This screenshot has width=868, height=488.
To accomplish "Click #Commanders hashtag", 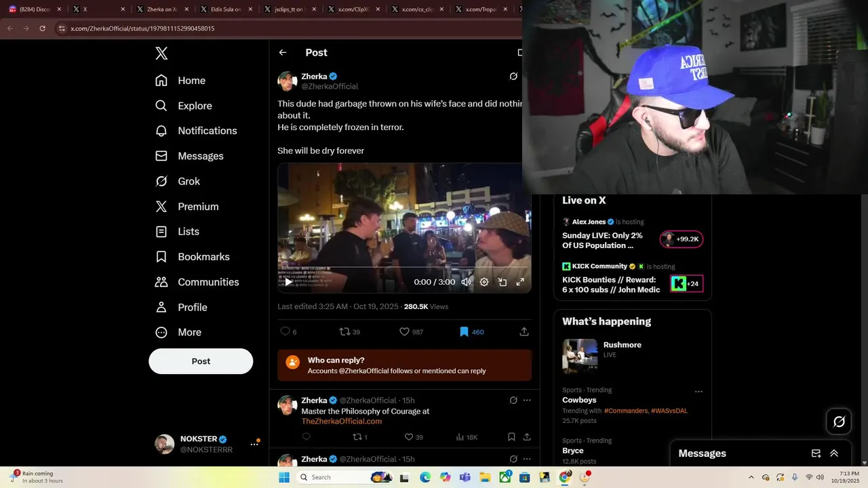I will [626, 411].
